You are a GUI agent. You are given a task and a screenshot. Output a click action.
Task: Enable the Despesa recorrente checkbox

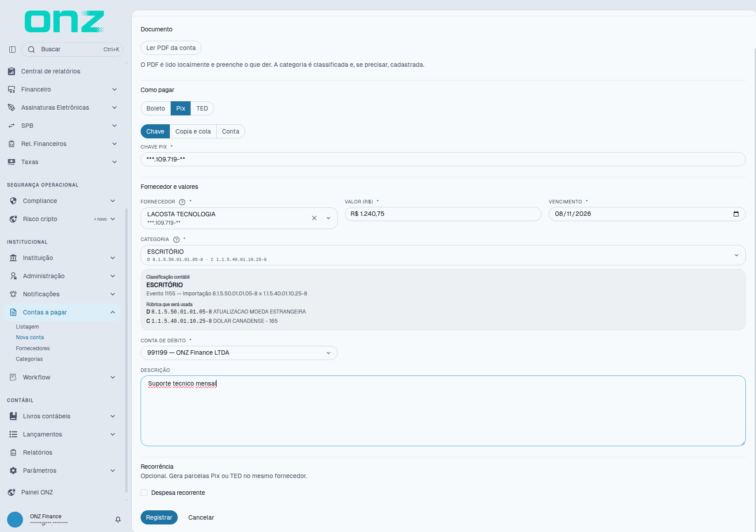tap(144, 493)
